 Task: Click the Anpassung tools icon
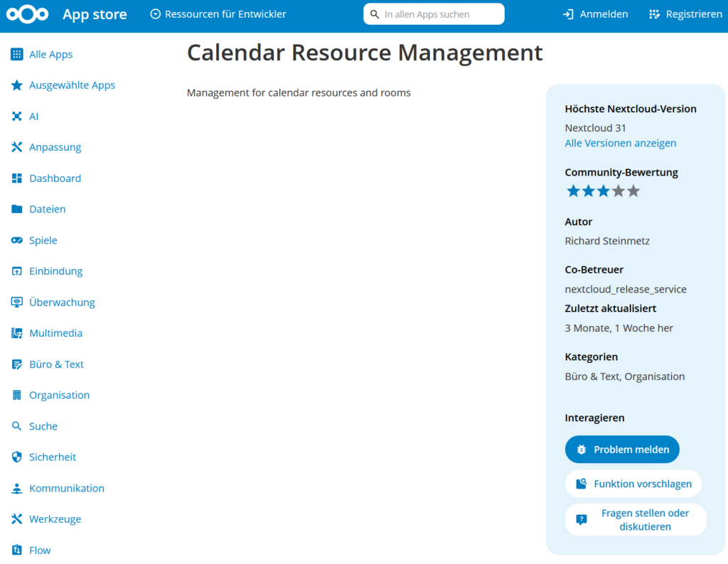(x=17, y=147)
